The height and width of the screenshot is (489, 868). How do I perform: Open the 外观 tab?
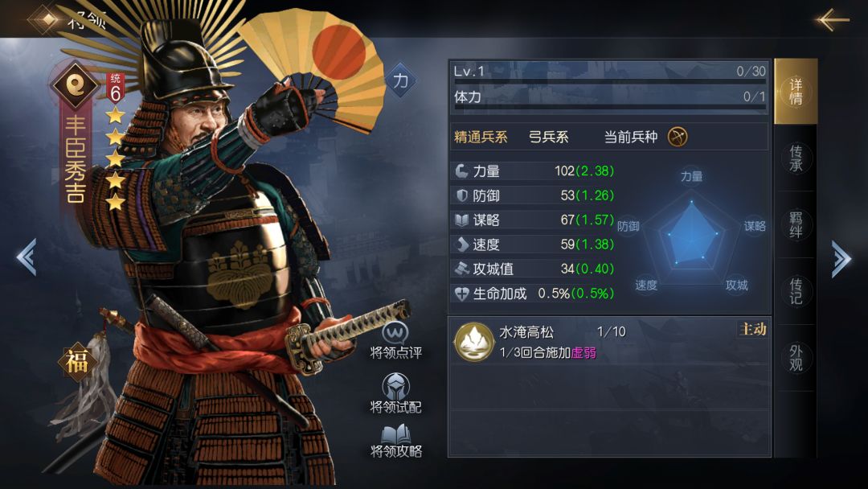(796, 358)
